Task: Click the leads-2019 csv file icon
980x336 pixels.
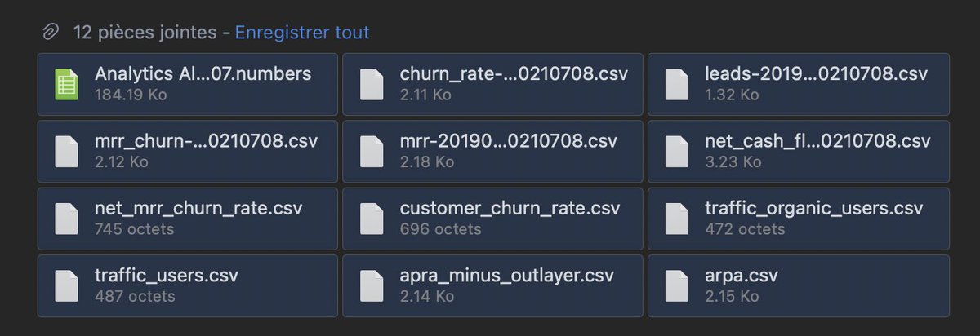Action: tap(677, 84)
